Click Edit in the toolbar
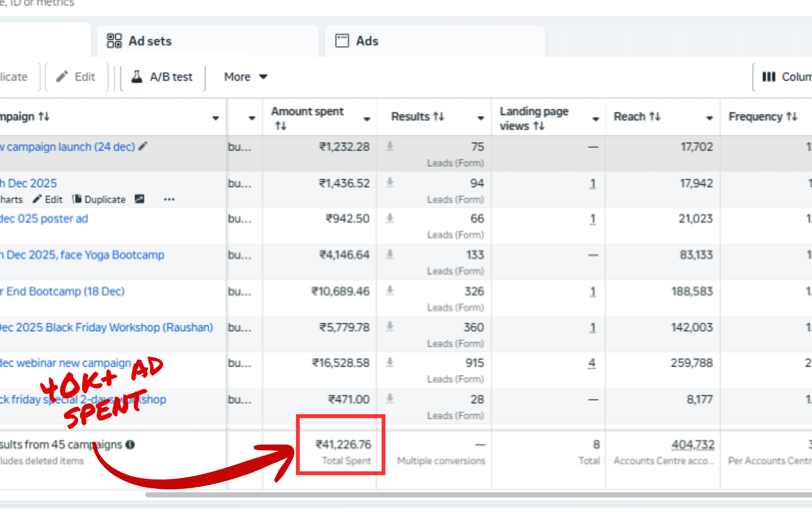This screenshot has height=528, width=812. 77,77
